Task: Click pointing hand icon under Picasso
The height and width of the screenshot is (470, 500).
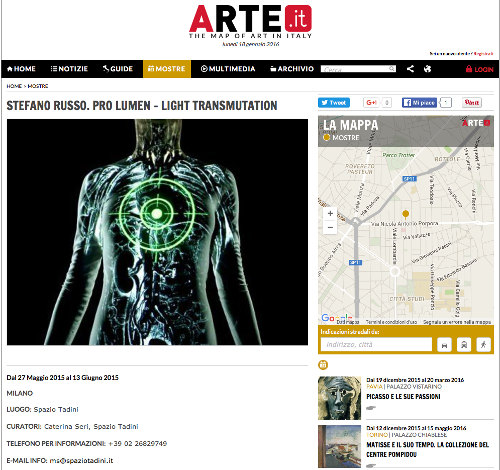Action: coord(371,408)
